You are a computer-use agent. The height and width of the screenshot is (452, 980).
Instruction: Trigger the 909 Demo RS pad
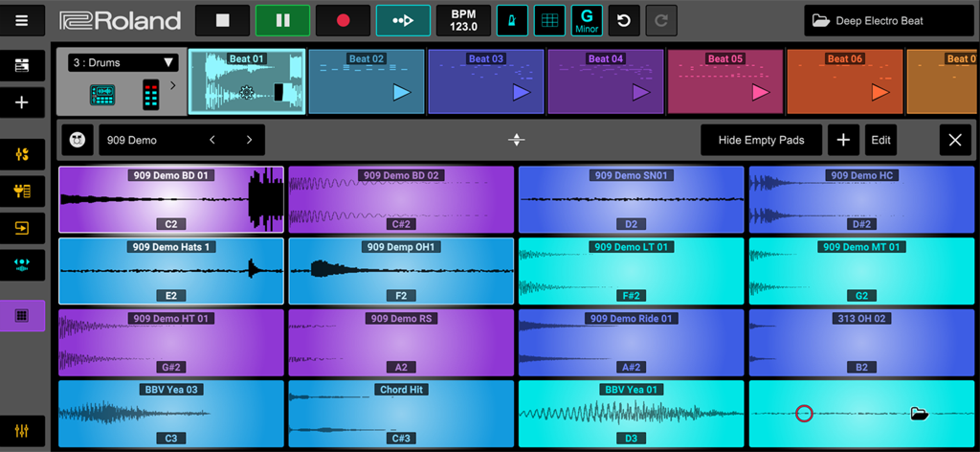(x=401, y=342)
